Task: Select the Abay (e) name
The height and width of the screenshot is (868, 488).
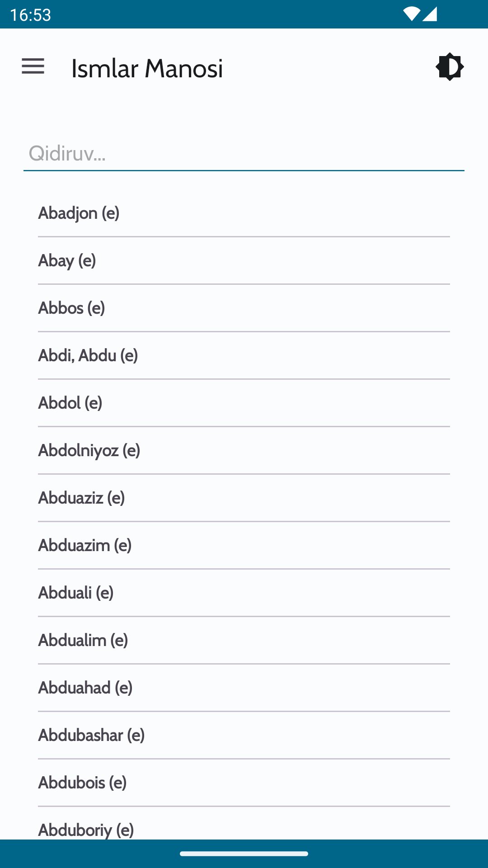Action: coord(244,260)
